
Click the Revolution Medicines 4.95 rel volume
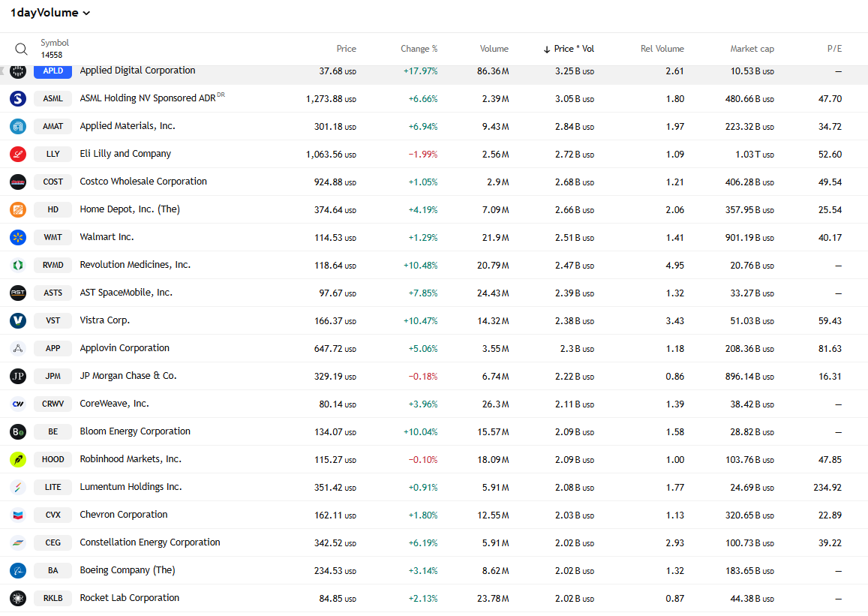674,266
